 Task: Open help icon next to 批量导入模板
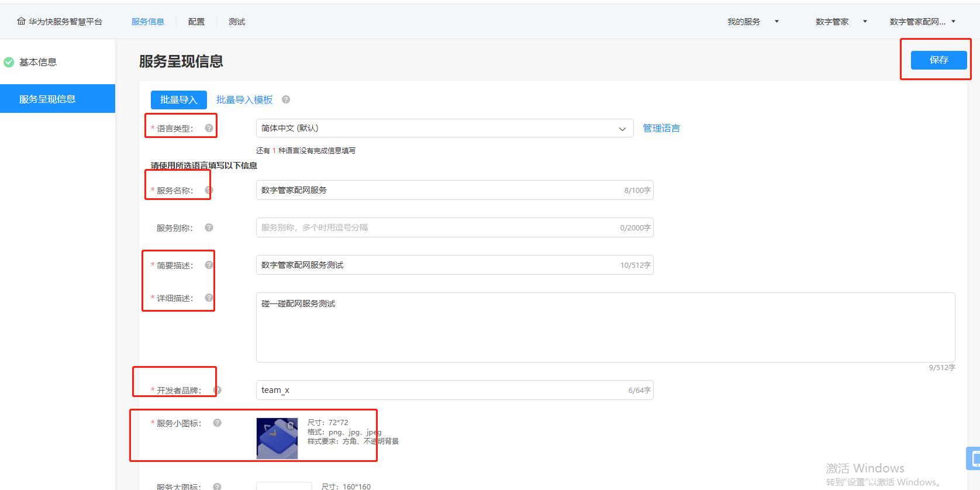(x=286, y=99)
